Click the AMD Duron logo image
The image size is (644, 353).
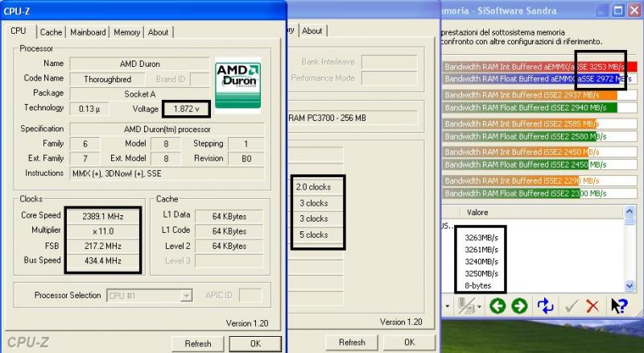(237, 85)
